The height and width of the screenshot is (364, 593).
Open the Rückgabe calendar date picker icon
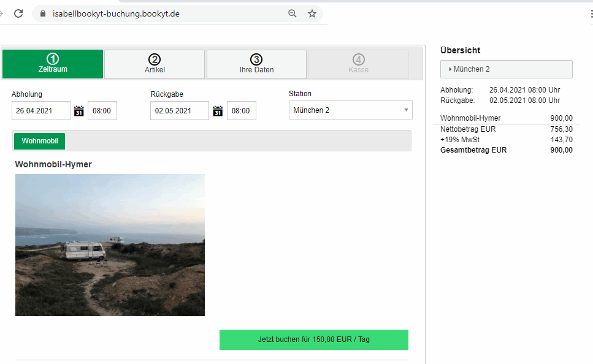pyautogui.click(x=217, y=110)
